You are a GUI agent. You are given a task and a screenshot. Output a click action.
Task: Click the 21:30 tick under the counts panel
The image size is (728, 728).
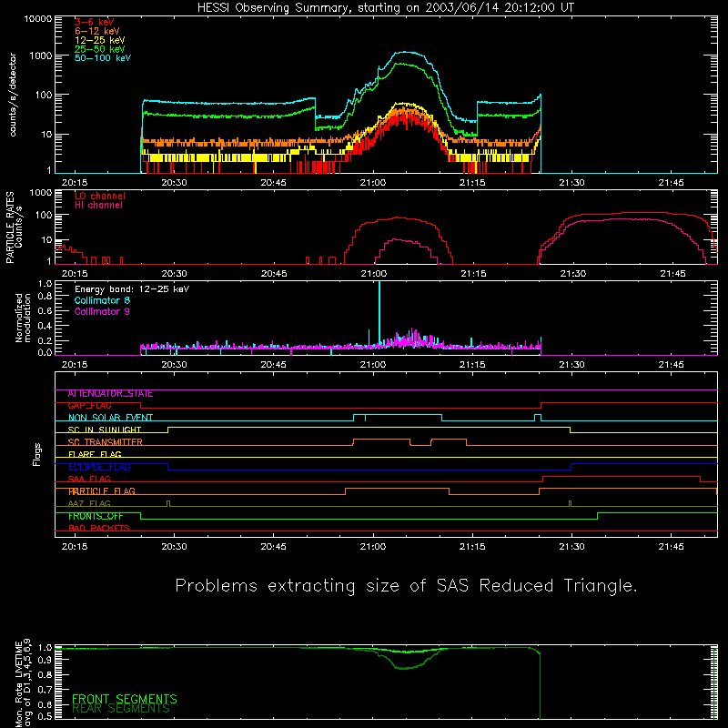point(572,183)
